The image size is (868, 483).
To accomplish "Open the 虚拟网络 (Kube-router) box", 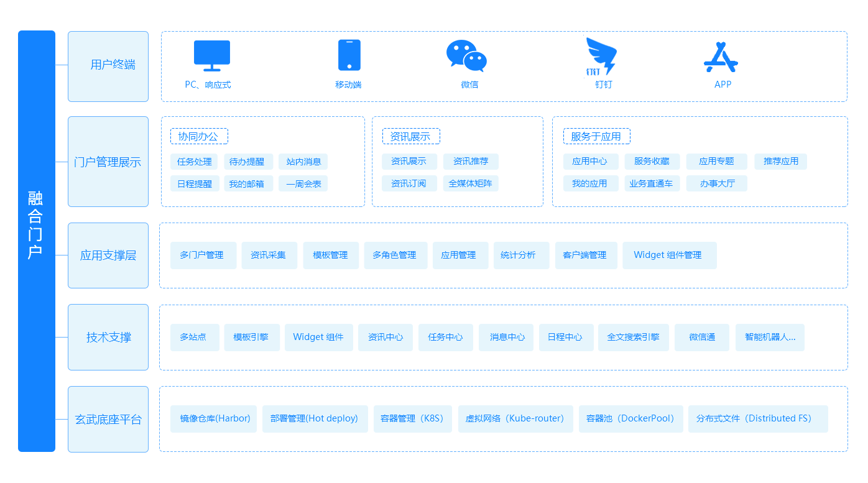I will tap(515, 419).
